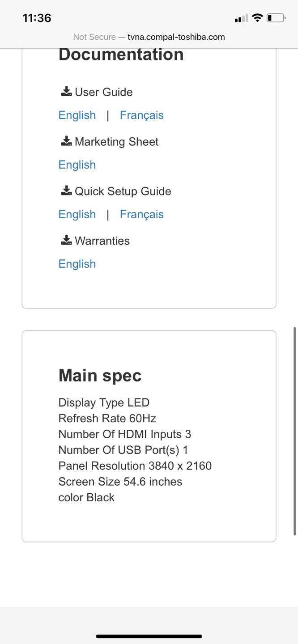Click the page scrollbar on right edge

click(294, 431)
